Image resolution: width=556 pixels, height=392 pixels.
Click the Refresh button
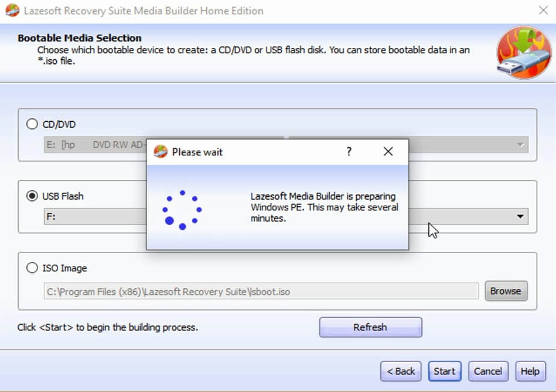tap(370, 327)
